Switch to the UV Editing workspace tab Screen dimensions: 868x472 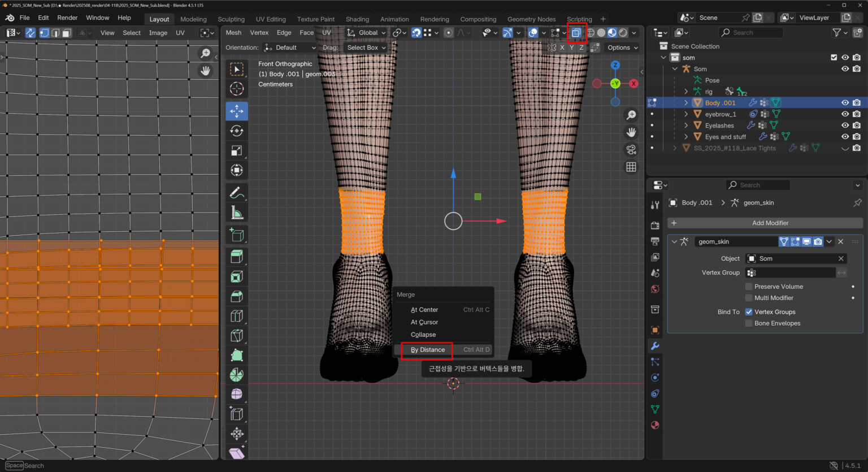pos(271,19)
